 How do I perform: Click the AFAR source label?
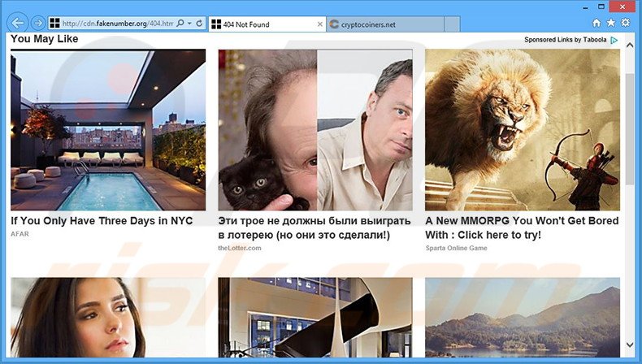(20, 234)
